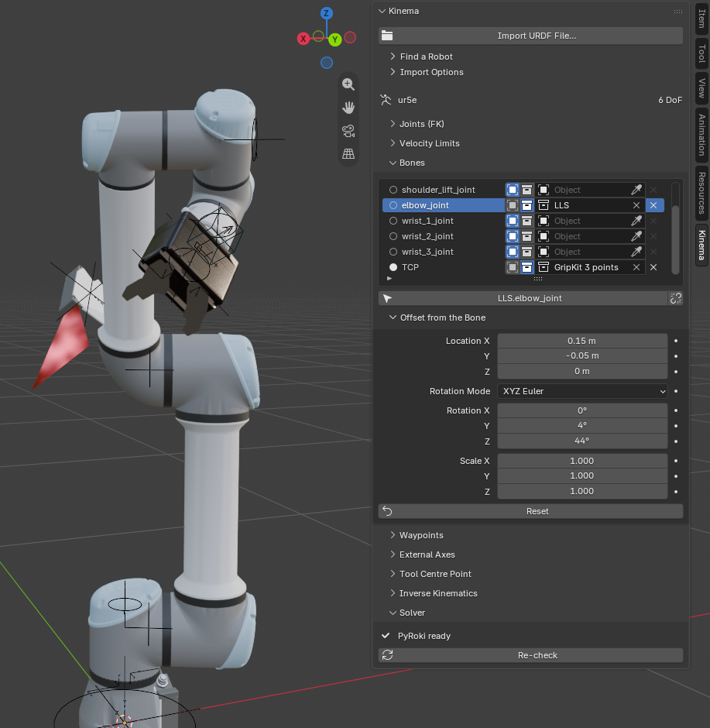Click the LLS.elbow_joint select button

pyautogui.click(x=523, y=298)
